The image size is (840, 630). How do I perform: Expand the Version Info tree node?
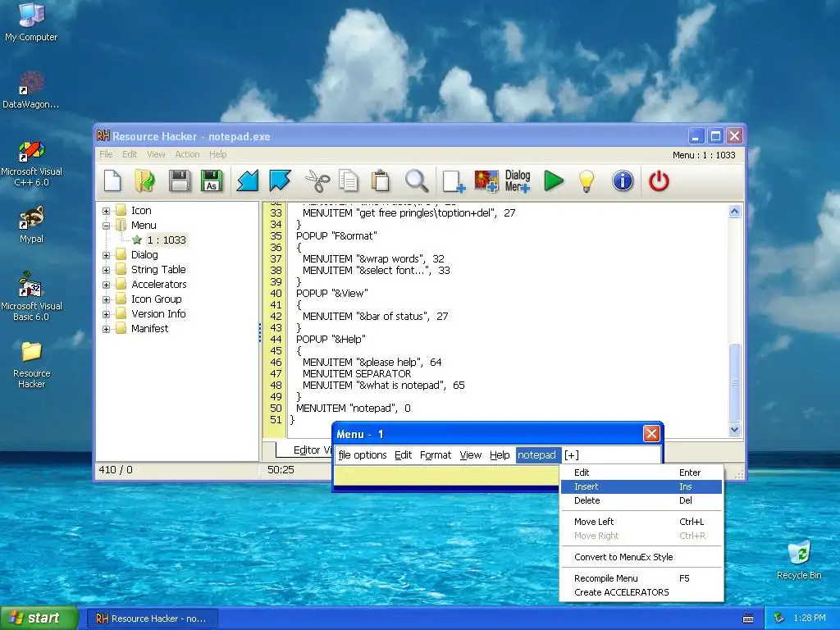coord(106,314)
